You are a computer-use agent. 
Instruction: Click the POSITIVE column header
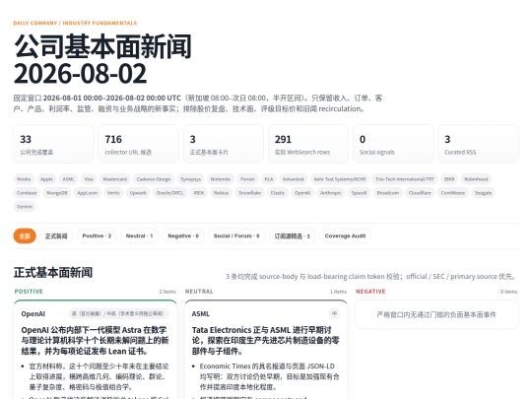point(29,292)
